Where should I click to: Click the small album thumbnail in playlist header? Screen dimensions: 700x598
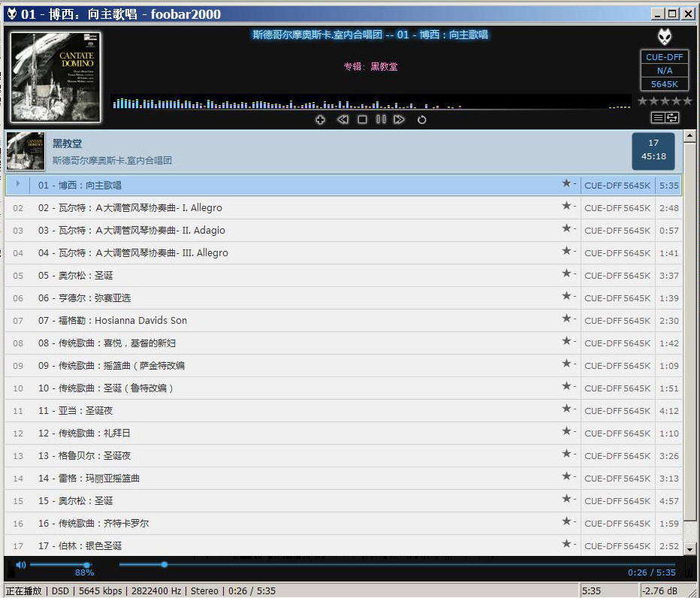click(x=26, y=151)
